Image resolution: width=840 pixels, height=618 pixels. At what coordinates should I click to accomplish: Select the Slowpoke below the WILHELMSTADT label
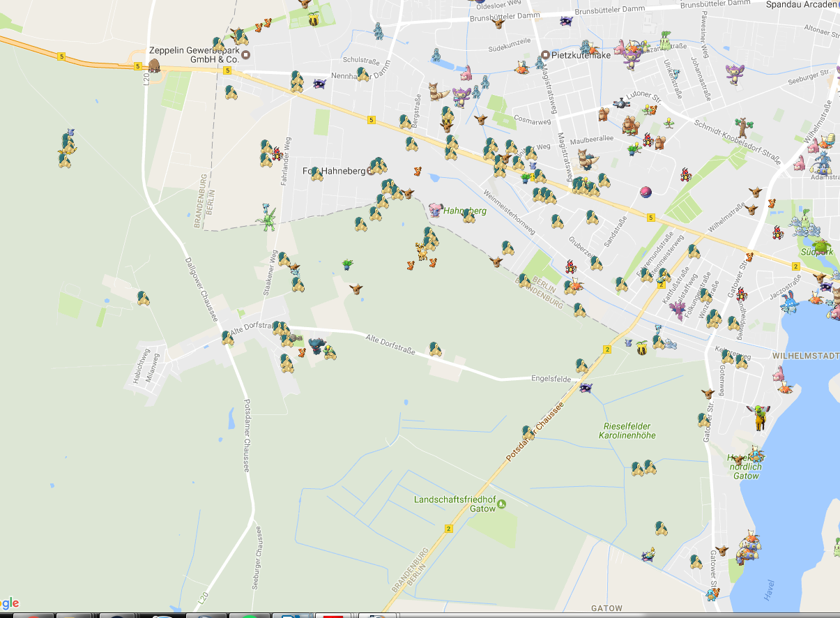pos(779,373)
